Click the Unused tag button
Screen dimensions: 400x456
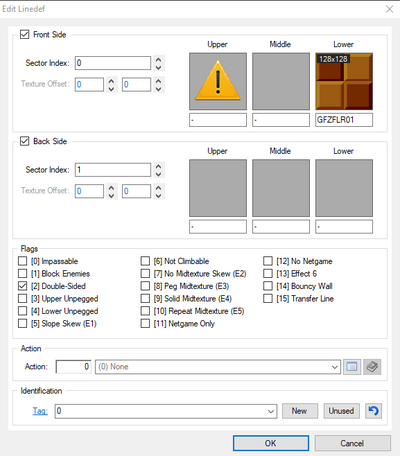tap(341, 411)
